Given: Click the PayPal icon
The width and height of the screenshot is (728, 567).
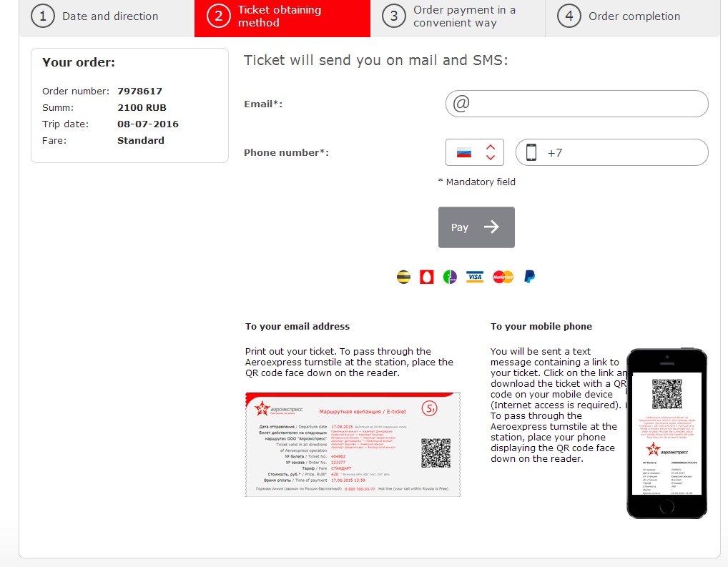Looking at the screenshot, I should click(529, 276).
